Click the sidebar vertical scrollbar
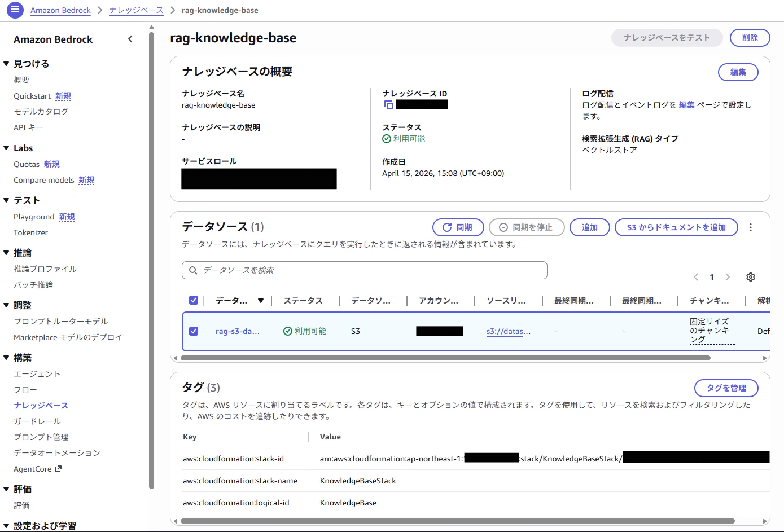Image resolution: width=784 pixels, height=532 pixels. click(151, 260)
